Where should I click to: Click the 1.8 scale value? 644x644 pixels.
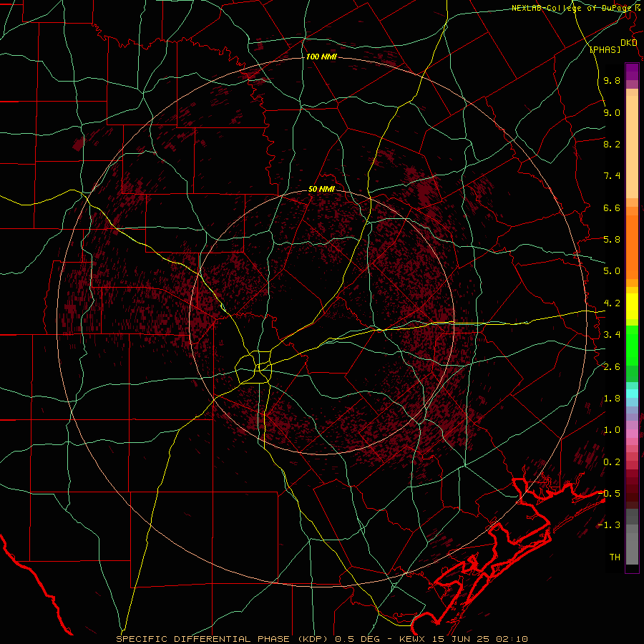pyautogui.click(x=612, y=399)
